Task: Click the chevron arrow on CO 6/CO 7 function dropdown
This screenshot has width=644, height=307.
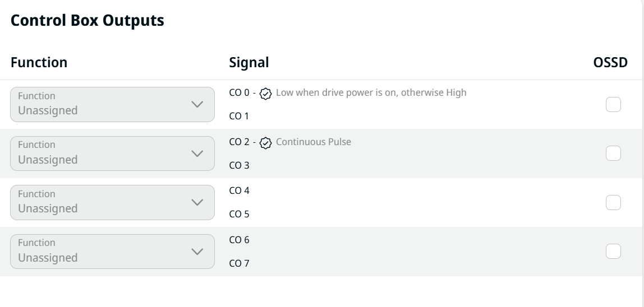Action: click(x=197, y=252)
